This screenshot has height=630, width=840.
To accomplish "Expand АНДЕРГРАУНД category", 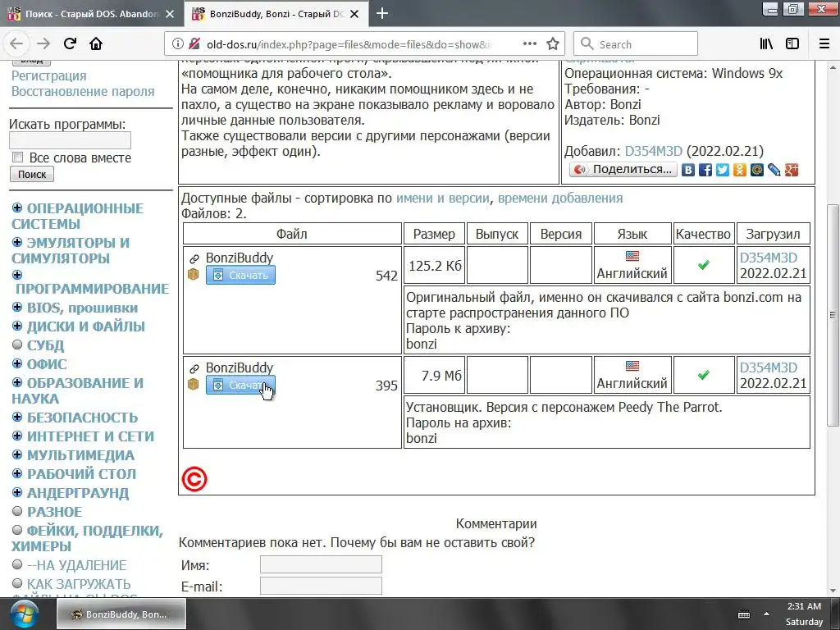I will click(17, 492).
